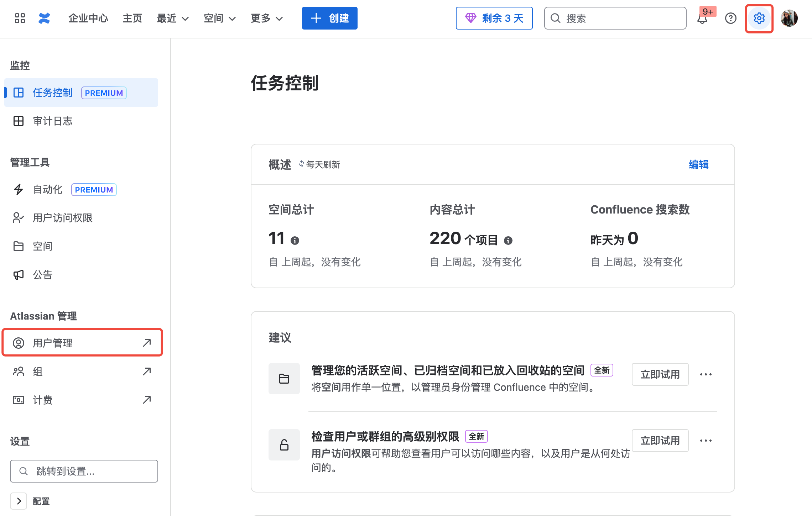The width and height of the screenshot is (812, 516).
Task: Focus the 跳转到设置 search field
Action: tap(84, 471)
